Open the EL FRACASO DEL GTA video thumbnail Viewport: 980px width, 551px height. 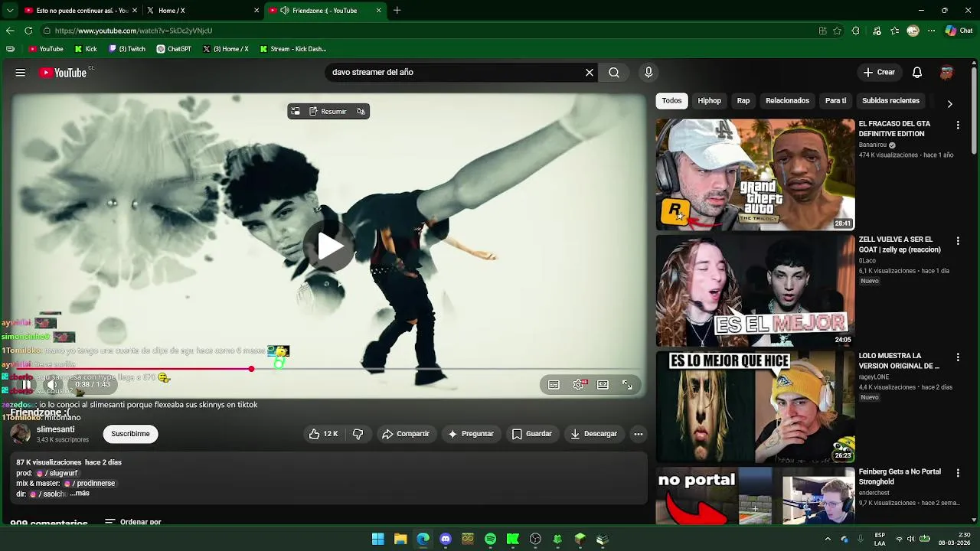(755, 174)
